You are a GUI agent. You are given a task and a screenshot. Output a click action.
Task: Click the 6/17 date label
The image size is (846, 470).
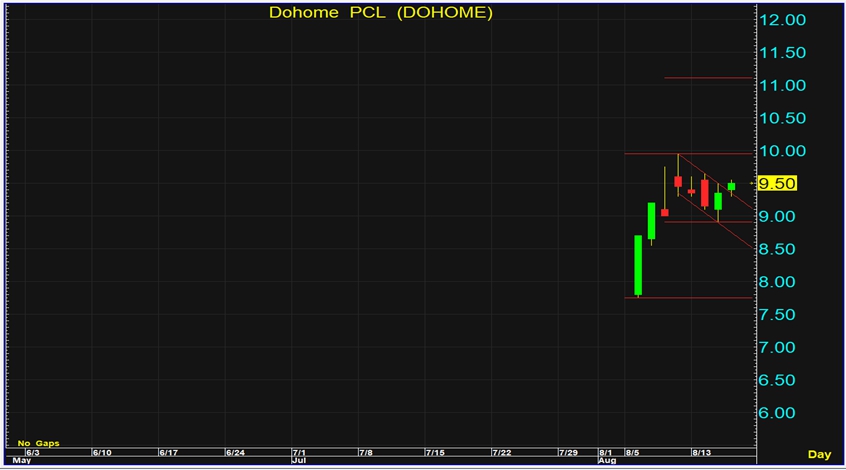[x=168, y=453]
